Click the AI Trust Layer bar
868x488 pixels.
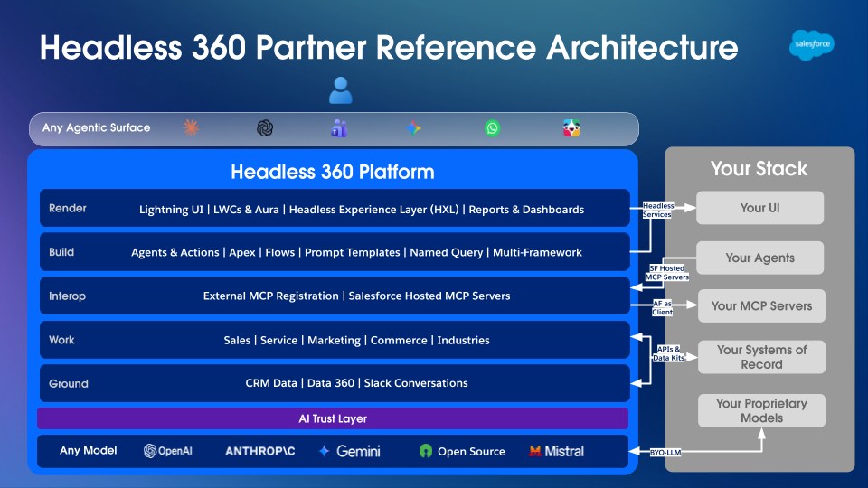click(x=333, y=418)
